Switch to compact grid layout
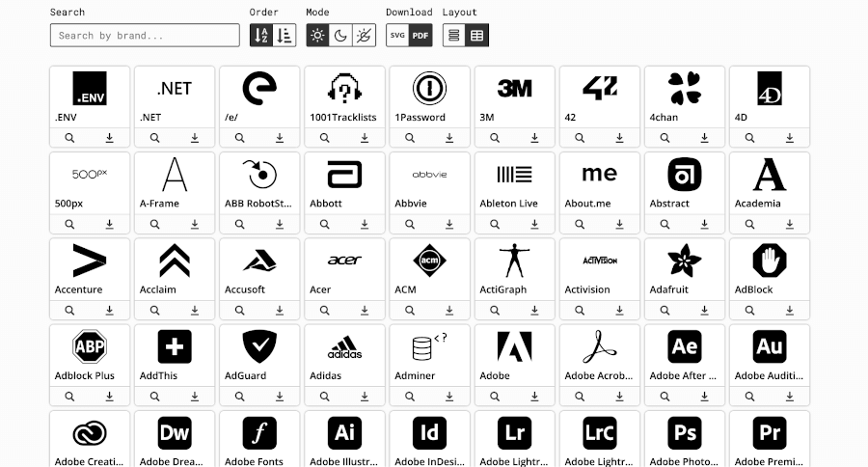The width and height of the screenshot is (868, 467). tap(477, 36)
